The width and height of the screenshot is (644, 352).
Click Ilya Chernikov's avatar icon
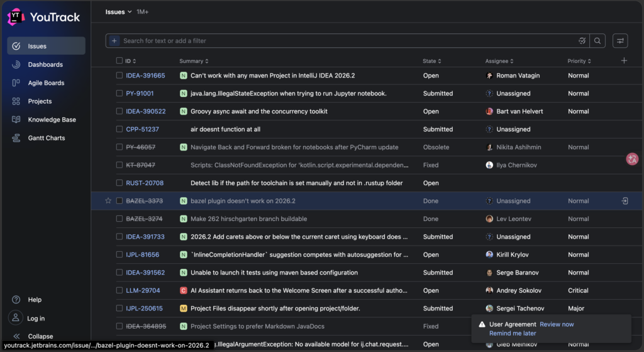click(489, 165)
